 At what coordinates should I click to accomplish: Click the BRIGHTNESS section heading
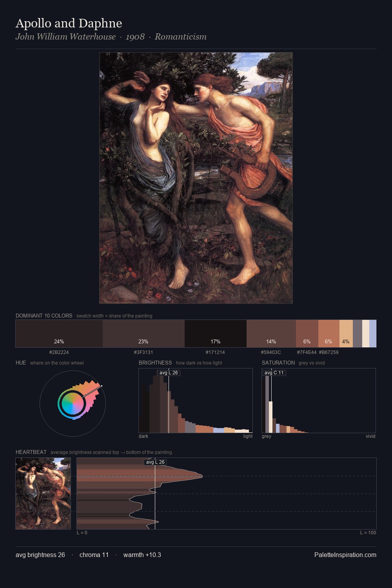155,363
